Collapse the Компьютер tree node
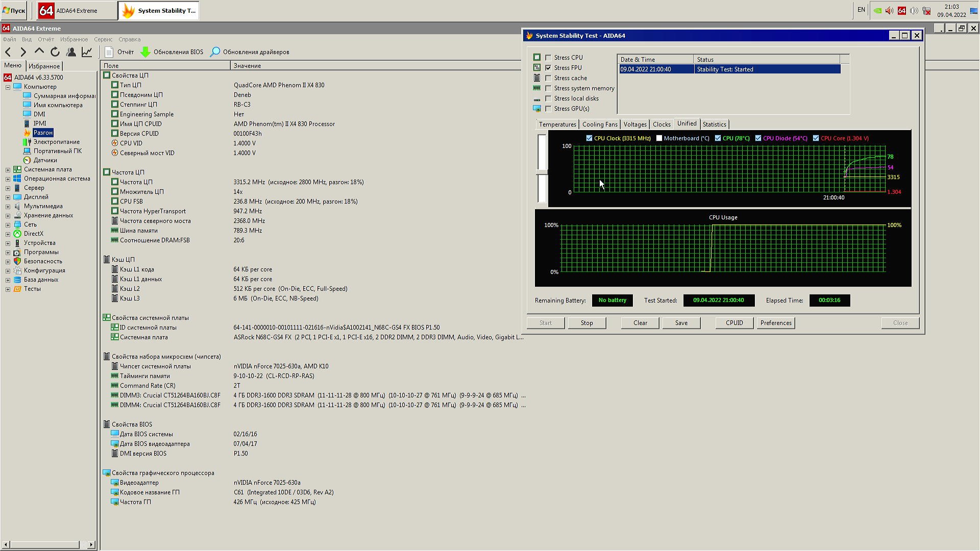This screenshot has height=551, width=980. 8,87
